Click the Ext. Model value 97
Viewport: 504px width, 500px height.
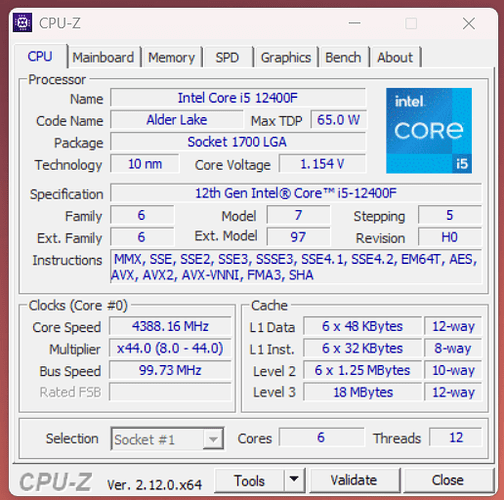coord(298,237)
